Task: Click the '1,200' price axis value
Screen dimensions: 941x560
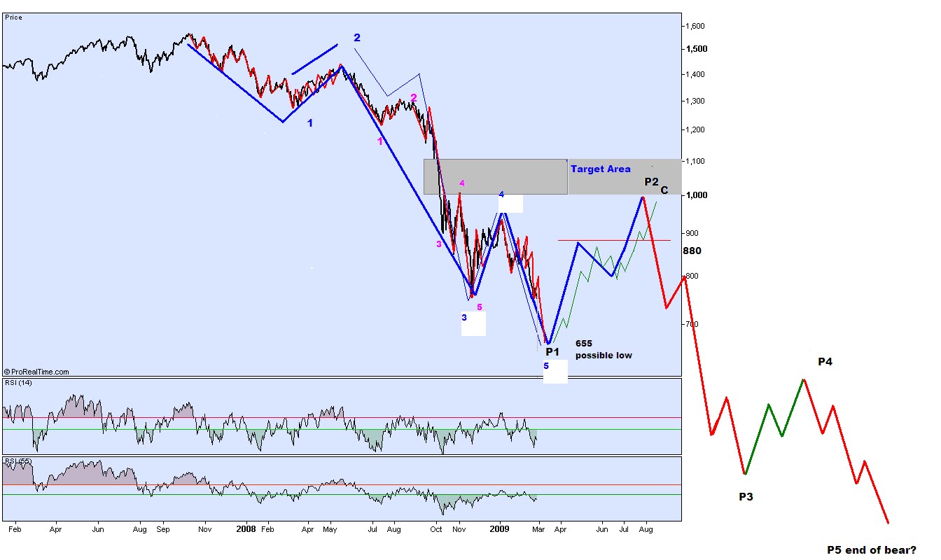Action: point(696,129)
